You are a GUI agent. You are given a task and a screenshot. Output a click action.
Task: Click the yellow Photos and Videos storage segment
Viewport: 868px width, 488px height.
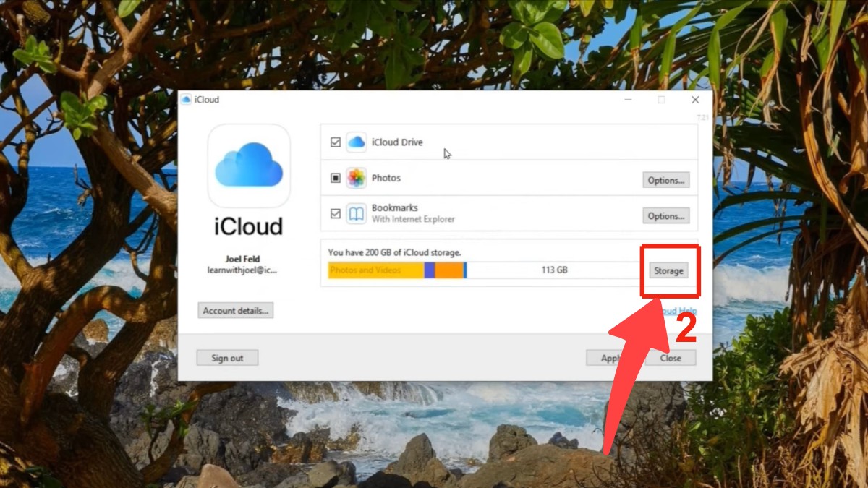pos(376,270)
